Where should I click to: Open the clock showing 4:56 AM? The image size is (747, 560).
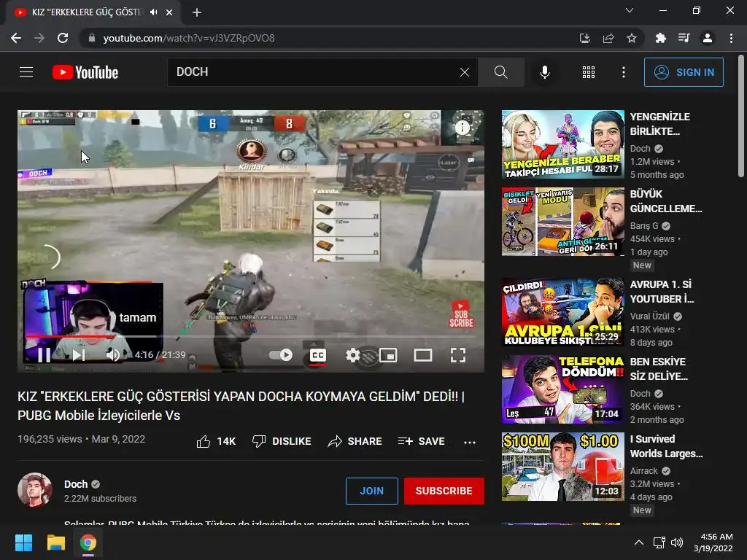tap(713, 542)
